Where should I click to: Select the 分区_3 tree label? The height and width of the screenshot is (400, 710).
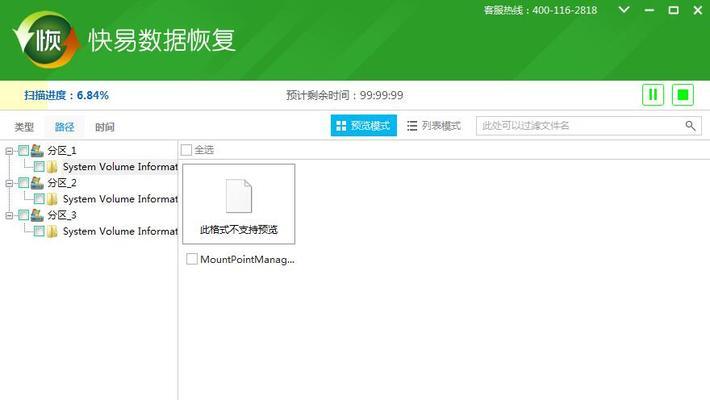(x=62, y=215)
